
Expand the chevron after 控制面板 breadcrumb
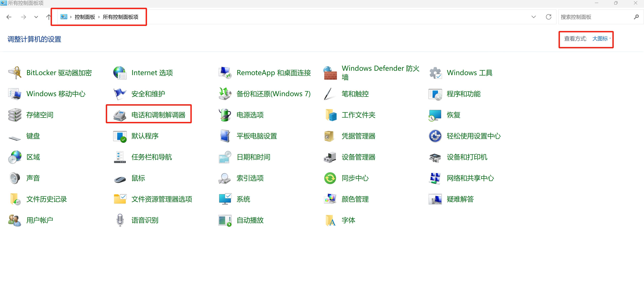[x=99, y=17]
